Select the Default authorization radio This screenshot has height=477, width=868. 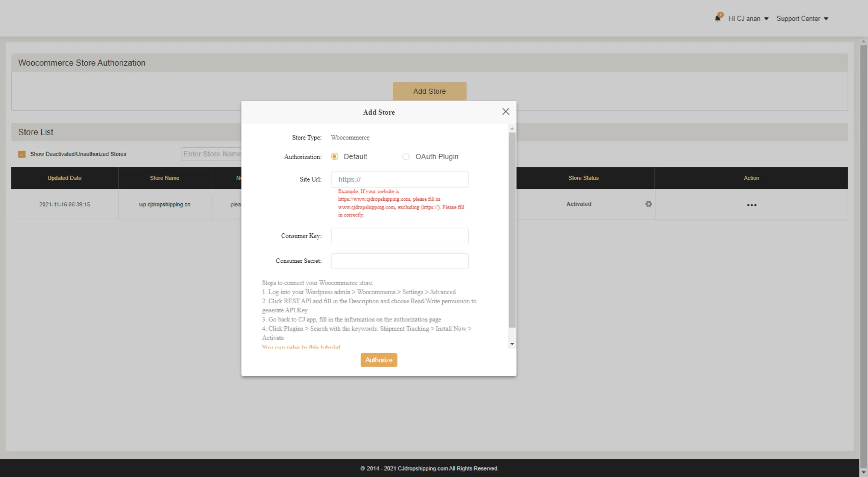(335, 156)
